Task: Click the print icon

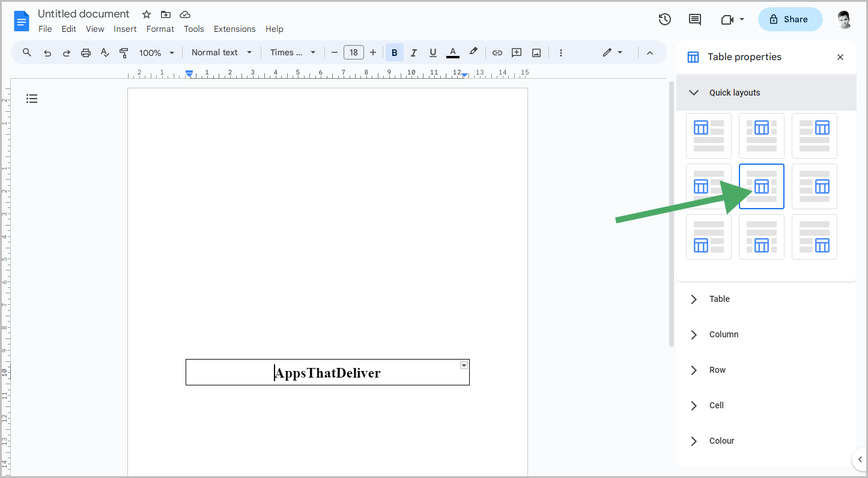Action: pos(86,52)
